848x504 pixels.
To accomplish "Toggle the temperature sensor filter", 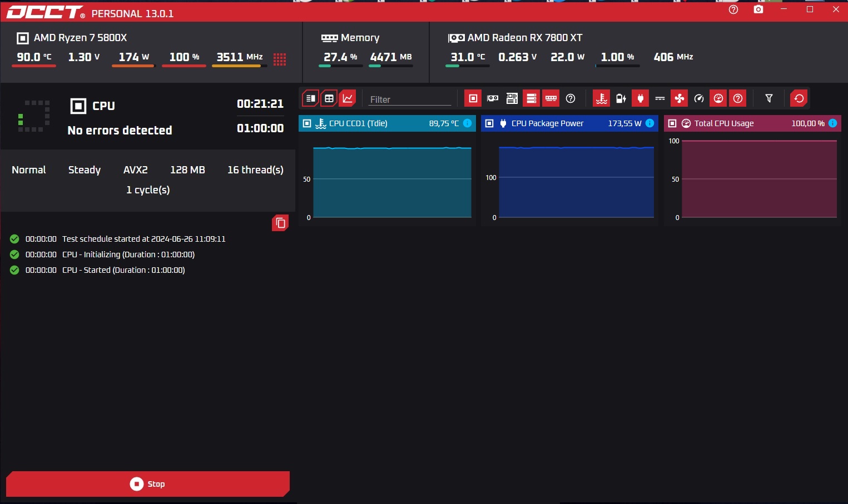I will 602,98.
